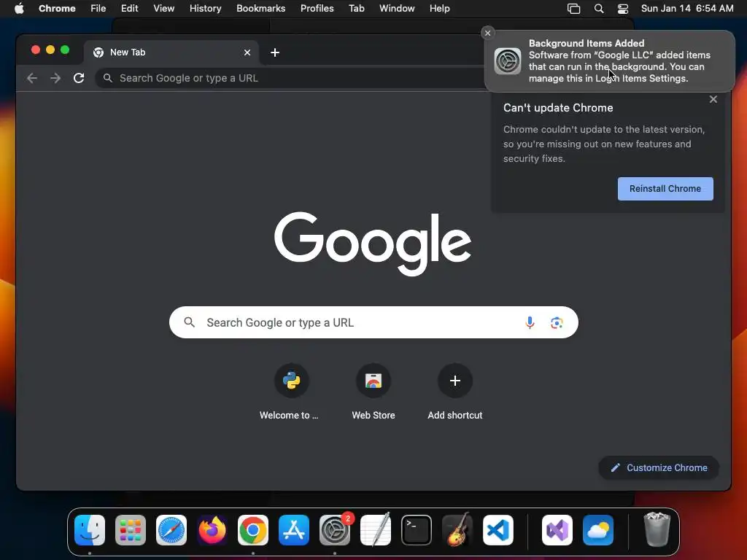This screenshot has height=560, width=747.
Task: Click the Google logo on page
Action: [x=373, y=243]
